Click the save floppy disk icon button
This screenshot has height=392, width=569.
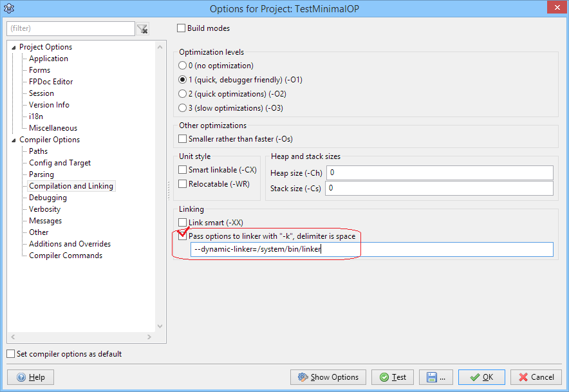(436, 377)
